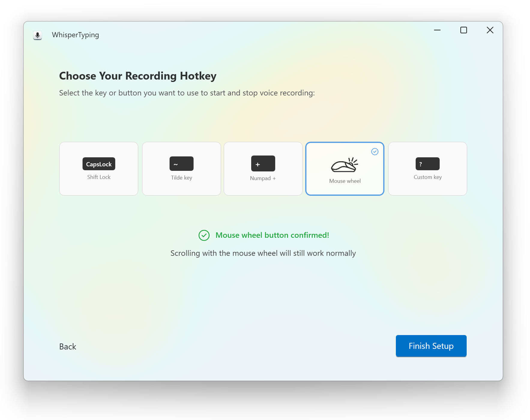The height and width of the screenshot is (420, 530).
Task: Click the question mark icon on Custom key card
Action: (427, 164)
